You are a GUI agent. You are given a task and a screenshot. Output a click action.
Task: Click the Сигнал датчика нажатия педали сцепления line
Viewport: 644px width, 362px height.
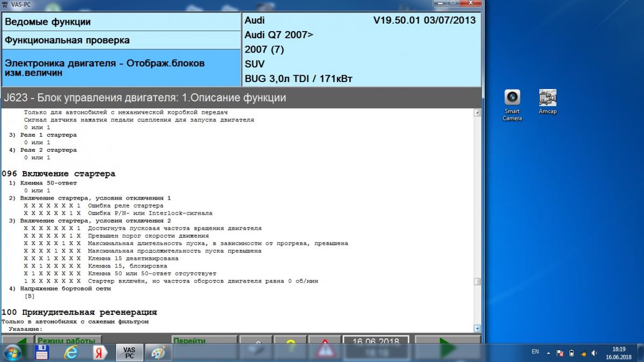coord(139,120)
